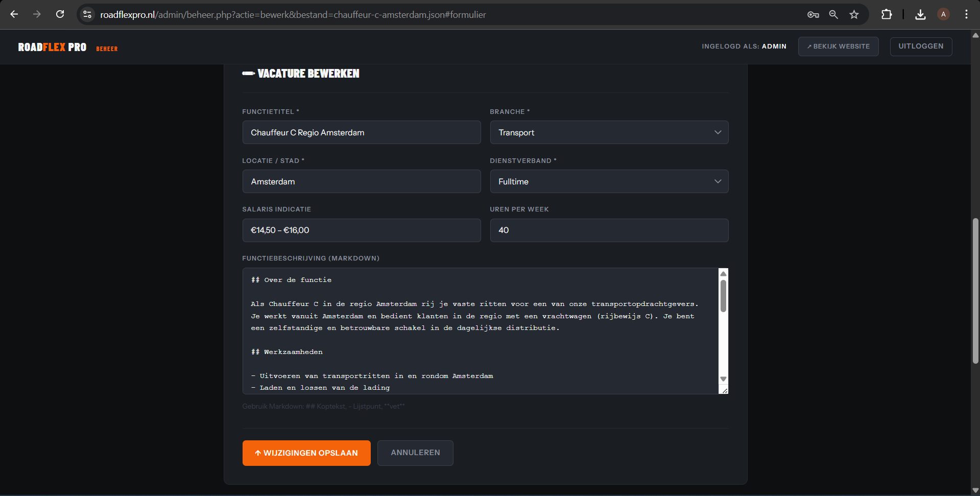Click the page scroll down arrow

[975, 490]
